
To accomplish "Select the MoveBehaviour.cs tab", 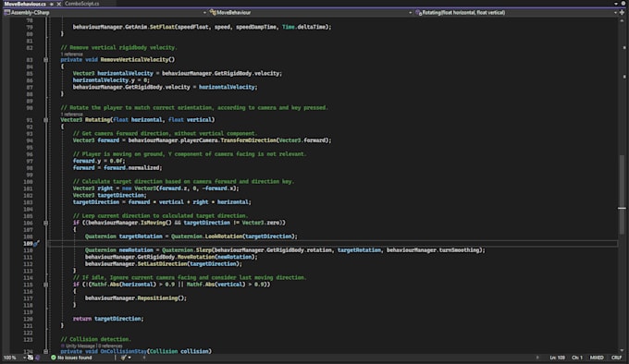I will pos(25,4).
